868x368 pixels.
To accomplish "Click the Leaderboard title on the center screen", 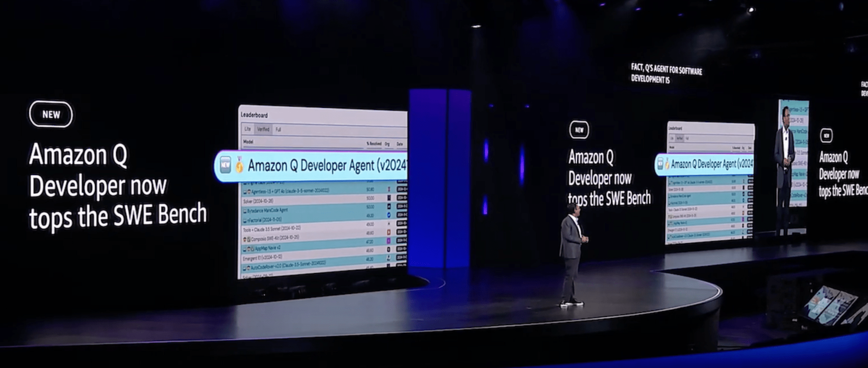I will [675, 128].
